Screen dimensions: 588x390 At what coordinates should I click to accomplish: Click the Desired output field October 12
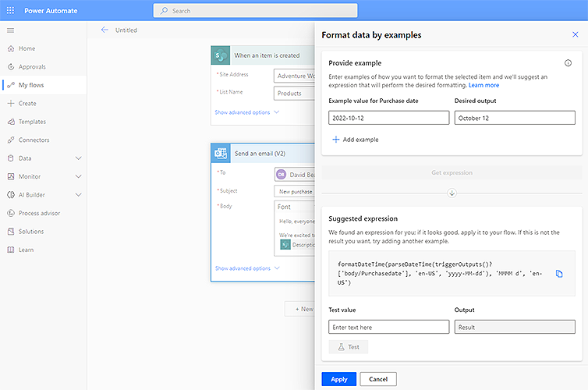click(x=515, y=118)
